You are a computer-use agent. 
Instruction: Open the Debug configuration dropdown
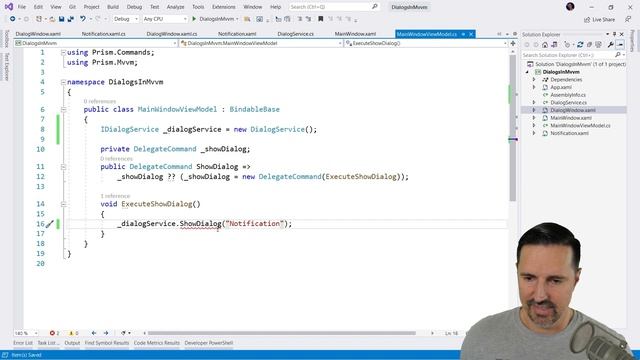126,19
